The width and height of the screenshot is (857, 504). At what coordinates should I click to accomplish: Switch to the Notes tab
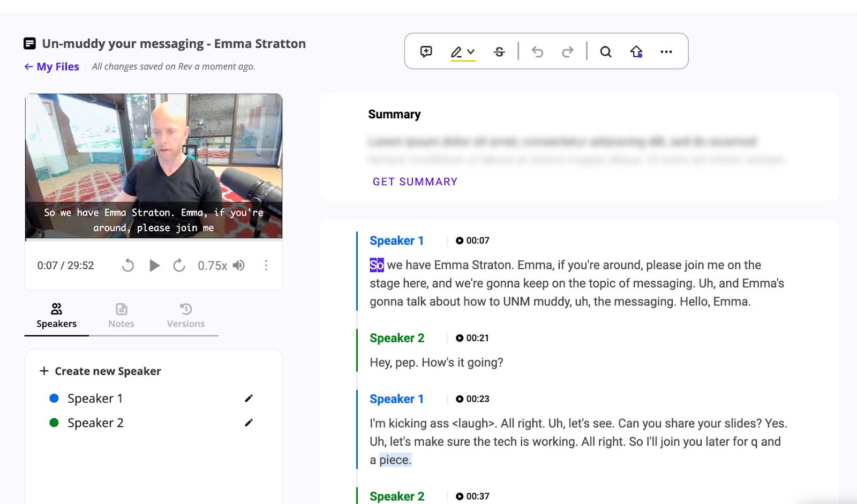pyautogui.click(x=122, y=316)
